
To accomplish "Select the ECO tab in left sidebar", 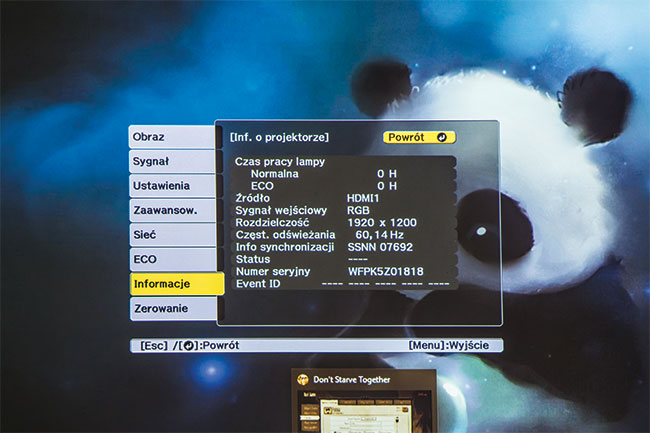I will coord(170,259).
